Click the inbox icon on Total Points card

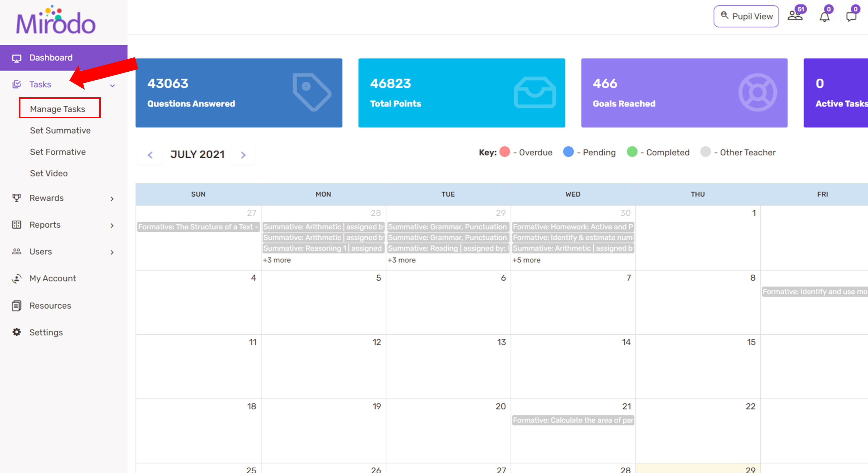tap(535, 93)
